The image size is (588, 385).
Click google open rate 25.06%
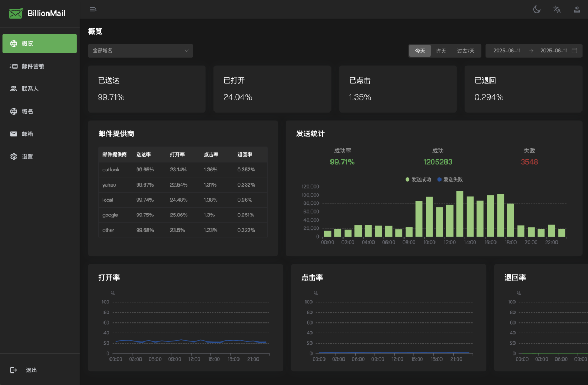coord(179,215)
